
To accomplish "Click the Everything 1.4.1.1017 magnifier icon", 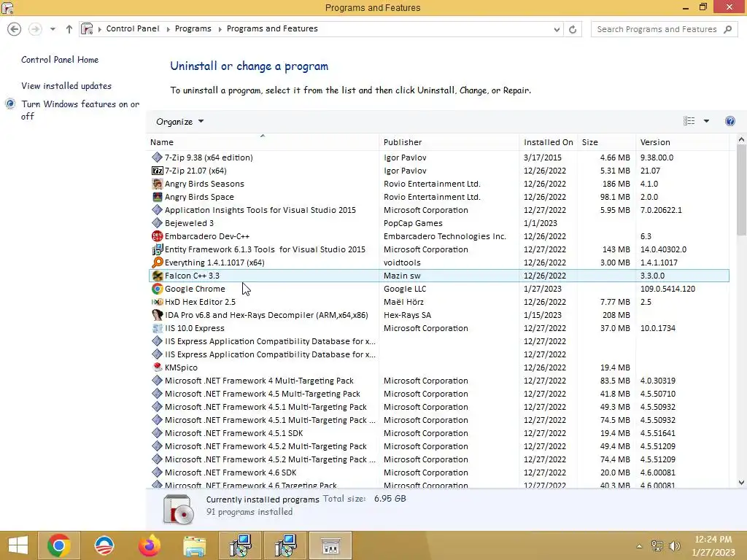I will coord(158,262).
